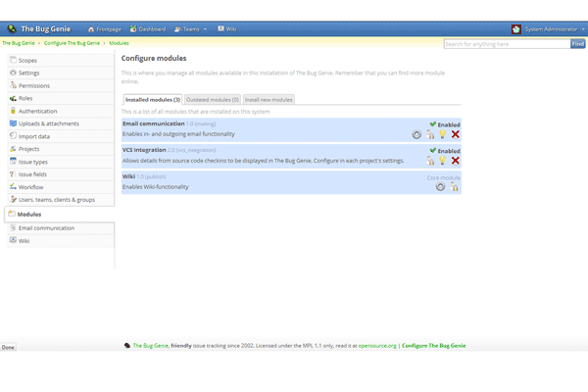The image size is (588, 392).
Task: Click Configure The Bug Genie footer link
Action: tap(434, 346)
